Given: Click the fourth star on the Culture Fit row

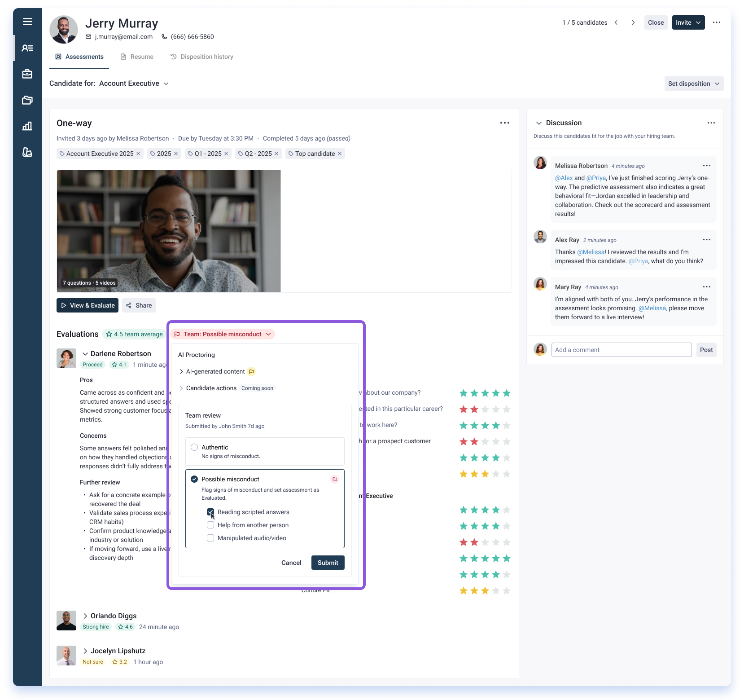Looking at the screenshot, I should 496,590.
